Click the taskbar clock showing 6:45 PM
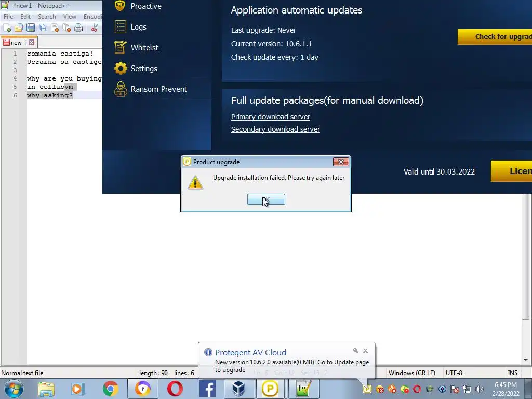The width and height of the screenshot is (532, 399). pyautogui.click(x=506, y=389)
